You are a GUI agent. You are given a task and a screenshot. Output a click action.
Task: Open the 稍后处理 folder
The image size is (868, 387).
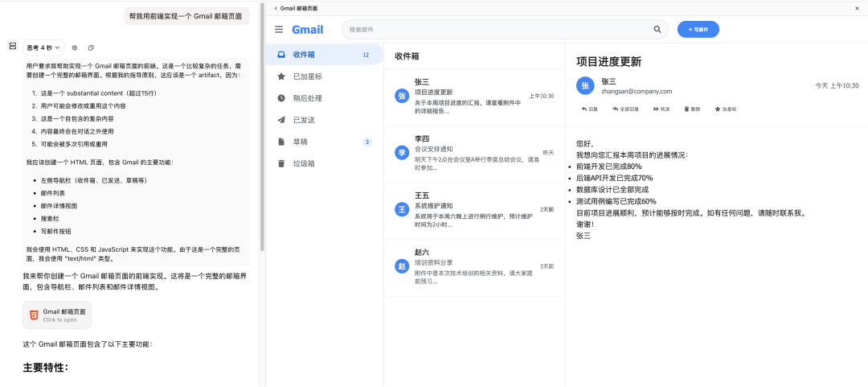[325, 98]
